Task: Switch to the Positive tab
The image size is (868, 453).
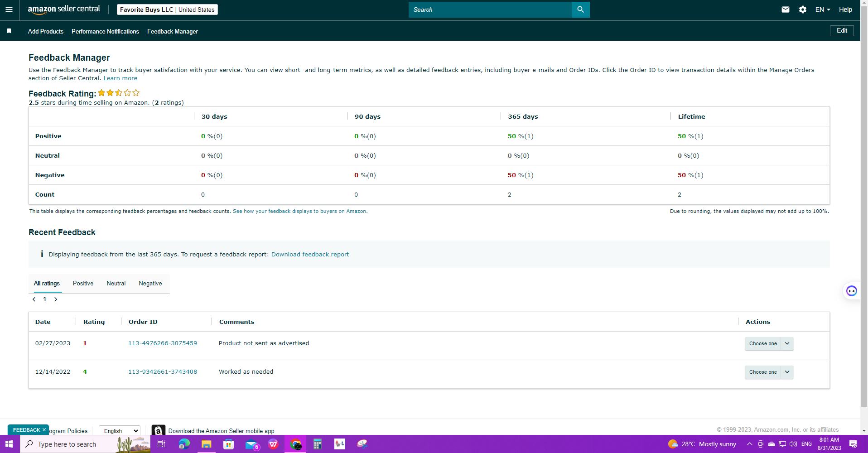Action: 83,283
